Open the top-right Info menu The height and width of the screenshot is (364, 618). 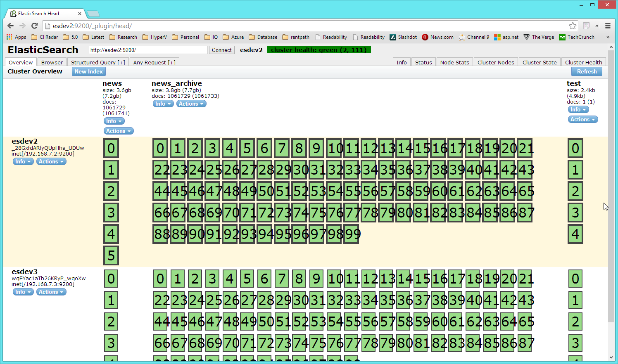tap(402, 62)
